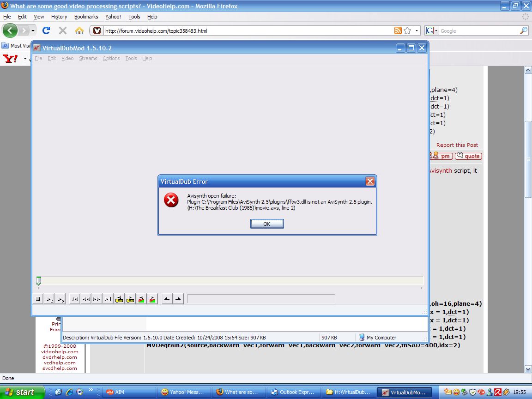Switch to AIM in the taskbar
The height and width of the screenshot is (399, 532).
click(x=129, y=392)
